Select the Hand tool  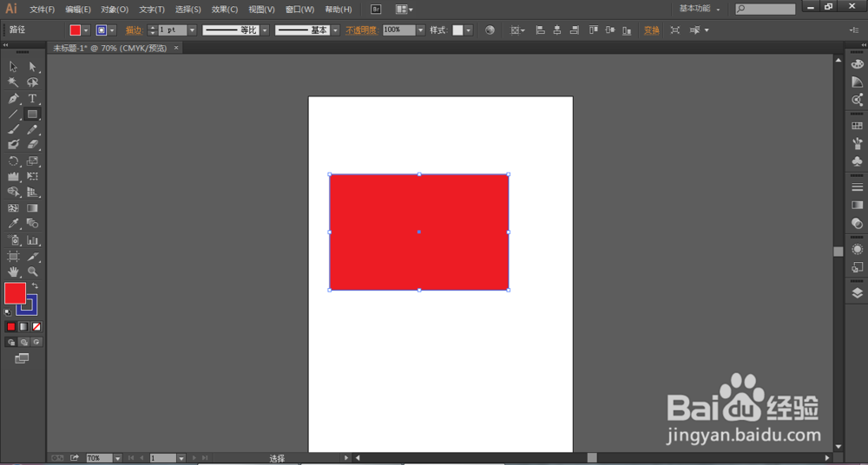pos(14,272)
